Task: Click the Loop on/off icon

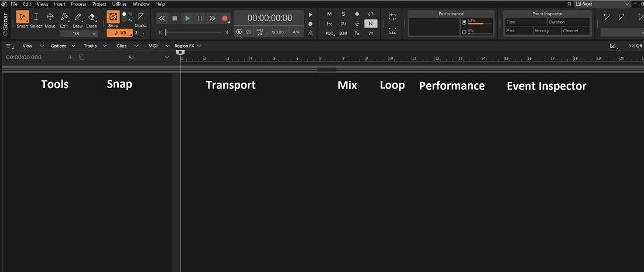Action: (x=392, y=17)
